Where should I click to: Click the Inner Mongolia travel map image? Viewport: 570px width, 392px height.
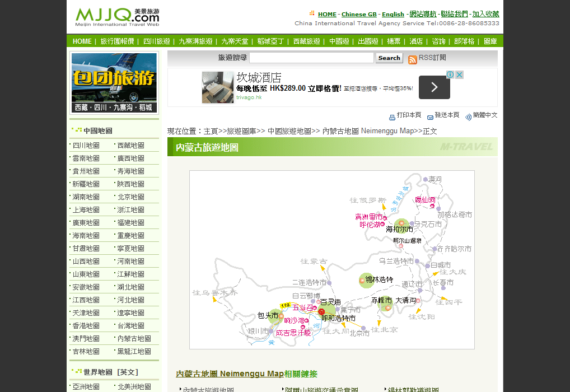[x=332, y=260]
